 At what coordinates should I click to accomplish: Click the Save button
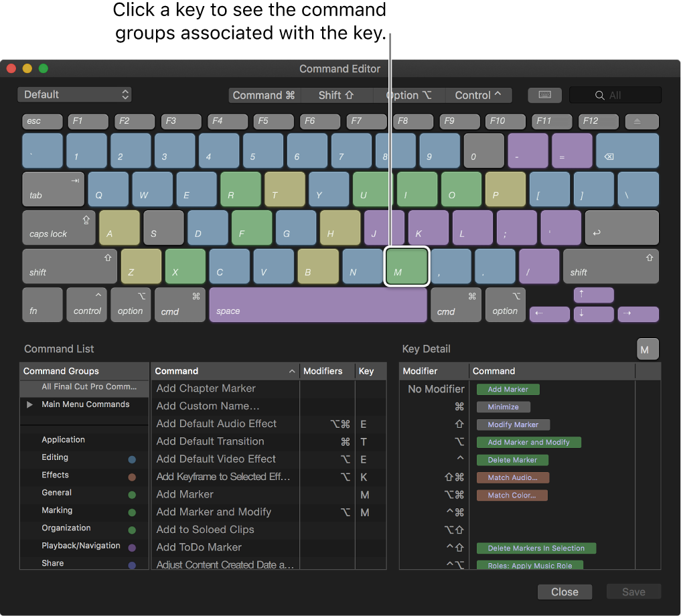633,592
